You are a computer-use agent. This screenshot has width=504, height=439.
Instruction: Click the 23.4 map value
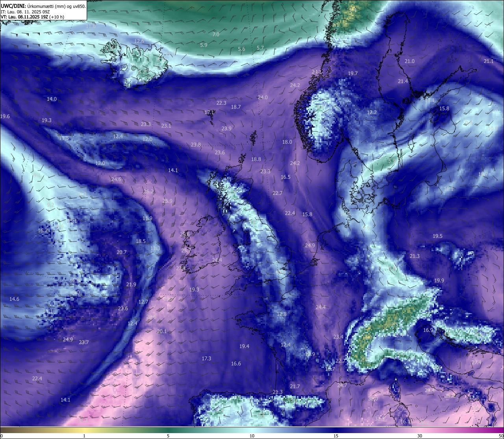(x=338, y=337)
